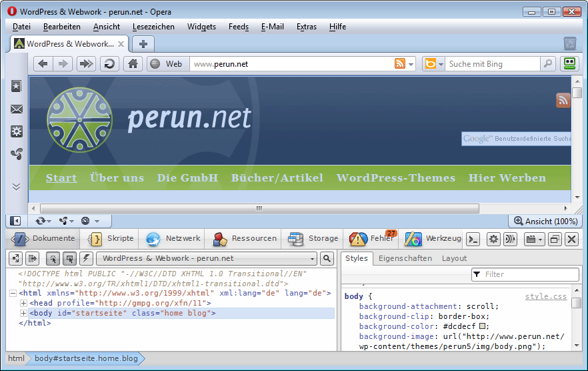Toggle the command line console button
This screenshot has height=371, width=588.
473,239
